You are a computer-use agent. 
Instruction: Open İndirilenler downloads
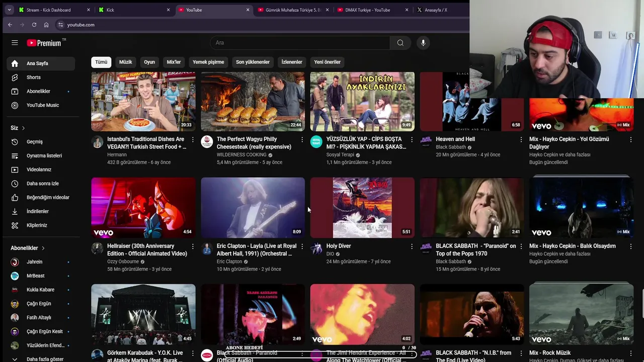pyautogui.click(x=41, y=211)
